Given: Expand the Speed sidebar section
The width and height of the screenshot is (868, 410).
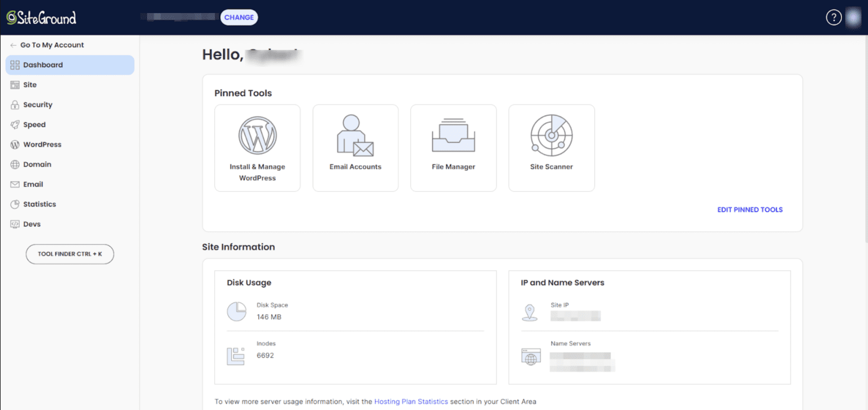Looking at the screenshot, I should (34, 124).
